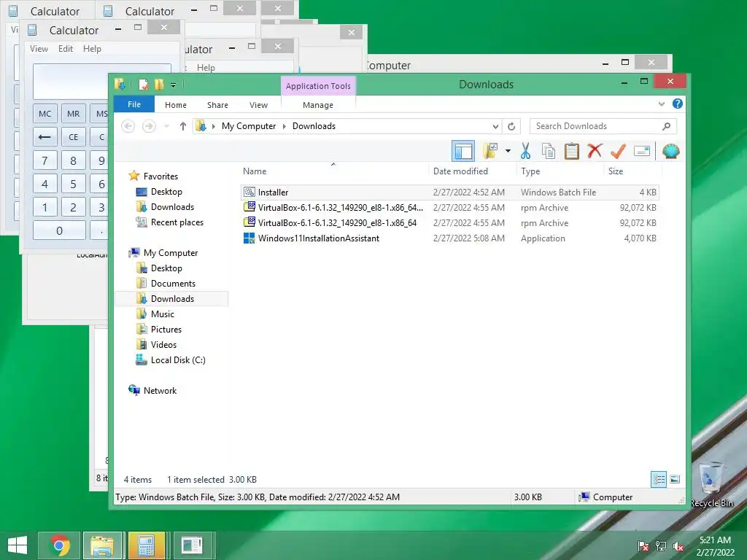This screenshot has height=560, width=747.
Task: Click the Copy icon in Downloads toolbar
Action: 549,152
